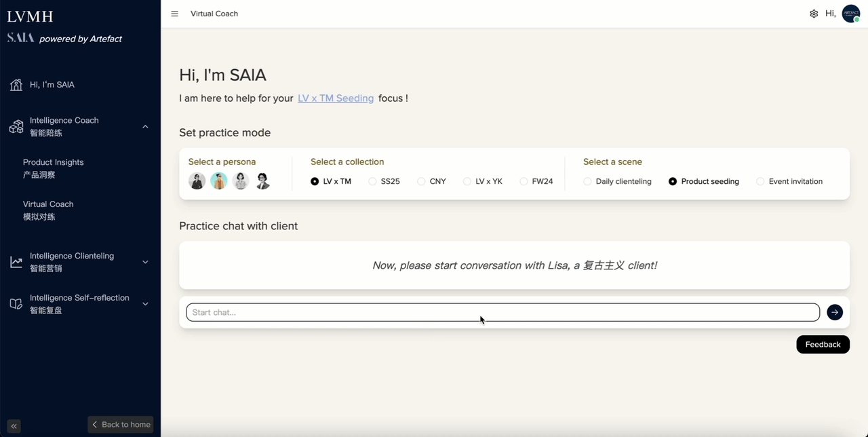
Task: Choose the Product seeding scene
Action: pos(704,181)
